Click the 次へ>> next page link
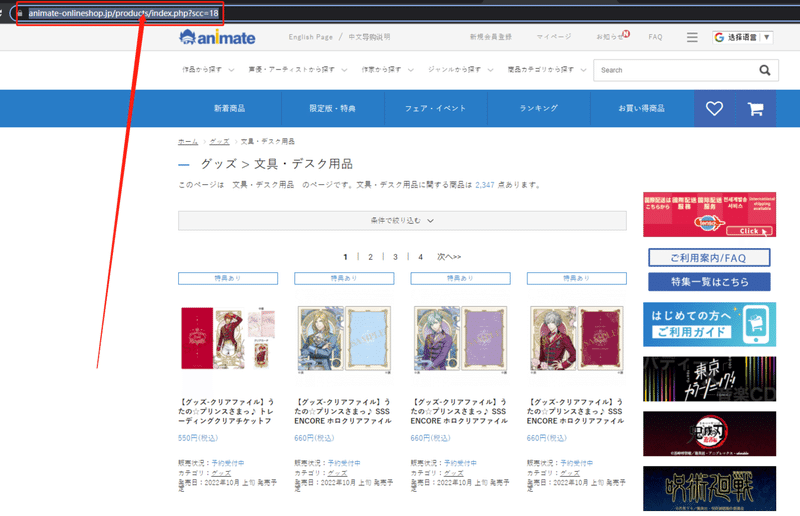The height and width of the screenshot is (516, 800). 449,257
